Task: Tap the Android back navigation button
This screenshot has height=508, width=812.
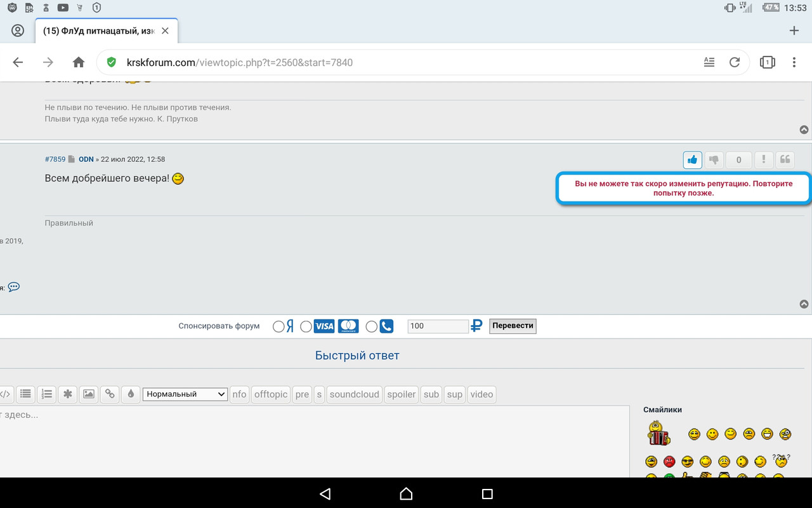Action: pos(325,493)
